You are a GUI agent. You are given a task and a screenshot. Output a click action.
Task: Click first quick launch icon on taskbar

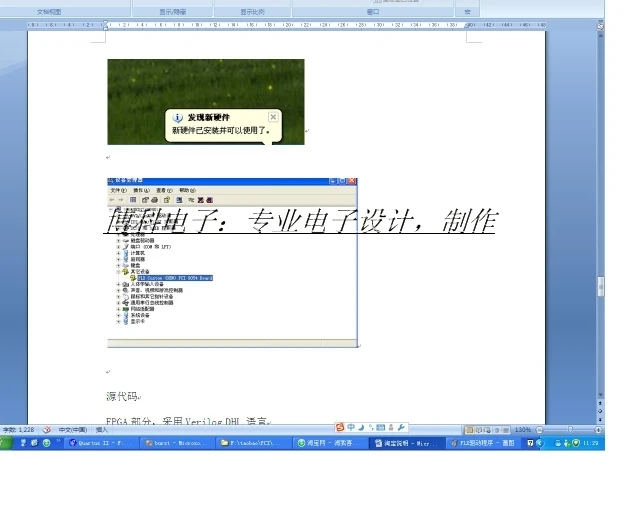23,443
